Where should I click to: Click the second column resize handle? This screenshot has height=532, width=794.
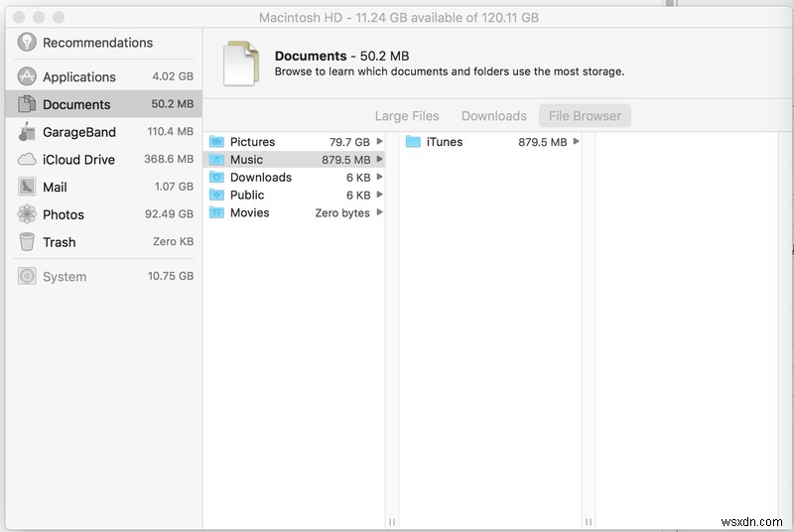pyautogui.click(x=588, y=521)
